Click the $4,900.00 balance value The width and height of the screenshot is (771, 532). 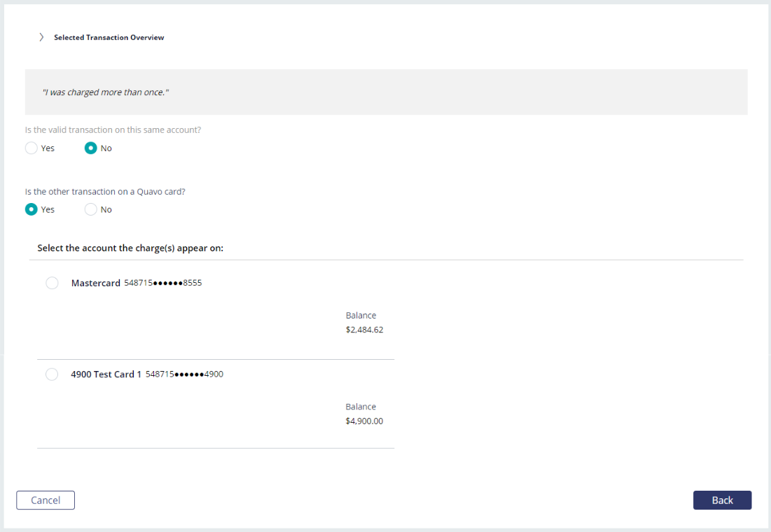click(364, 421)
